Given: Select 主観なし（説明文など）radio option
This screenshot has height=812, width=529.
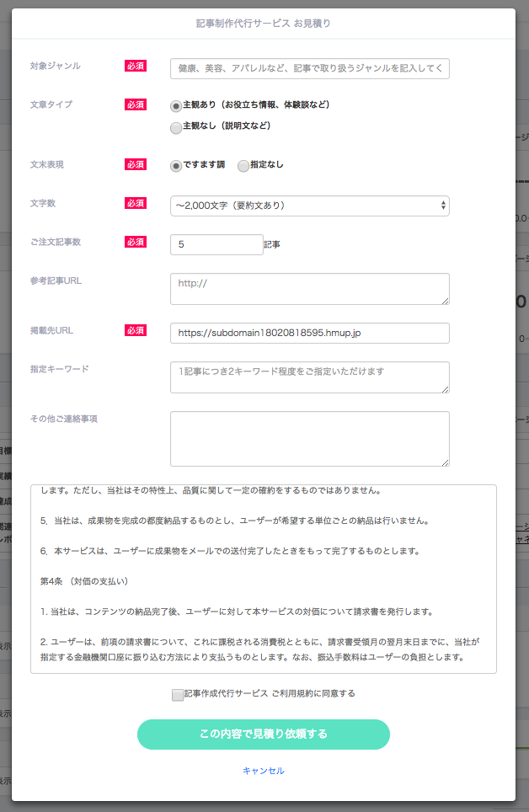Looking at the screenshot, I should click(x=176, y=127).
